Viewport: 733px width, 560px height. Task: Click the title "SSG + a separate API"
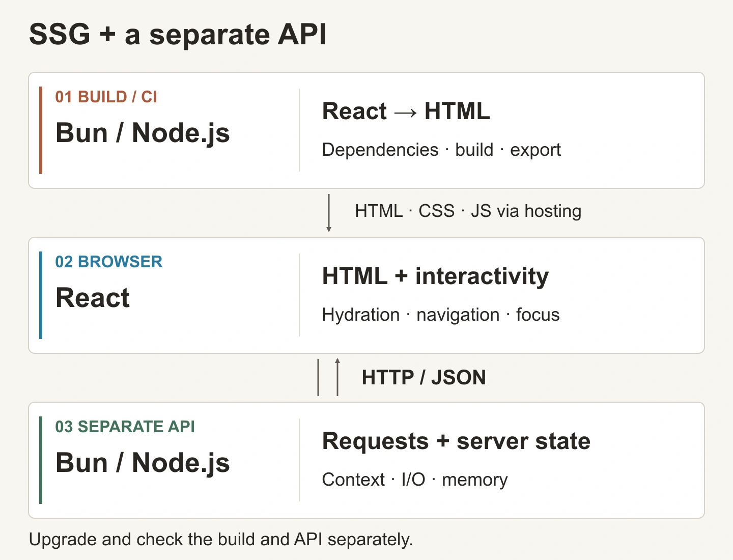[x=178, y=35]
